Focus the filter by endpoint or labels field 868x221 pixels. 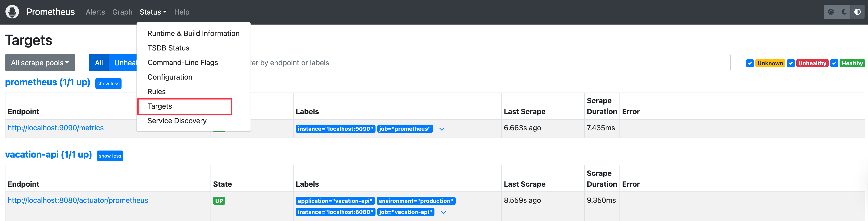tap(489, 63)
